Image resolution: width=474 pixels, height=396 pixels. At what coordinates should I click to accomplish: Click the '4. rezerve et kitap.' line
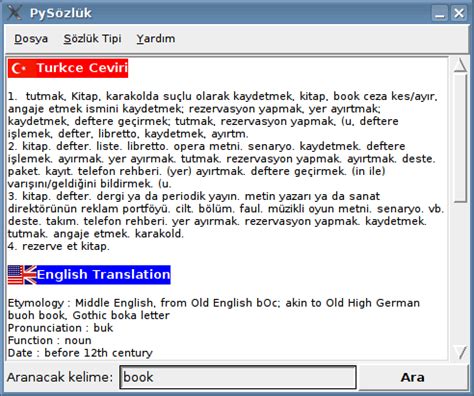pyautogui.click(x=59, y=246)
